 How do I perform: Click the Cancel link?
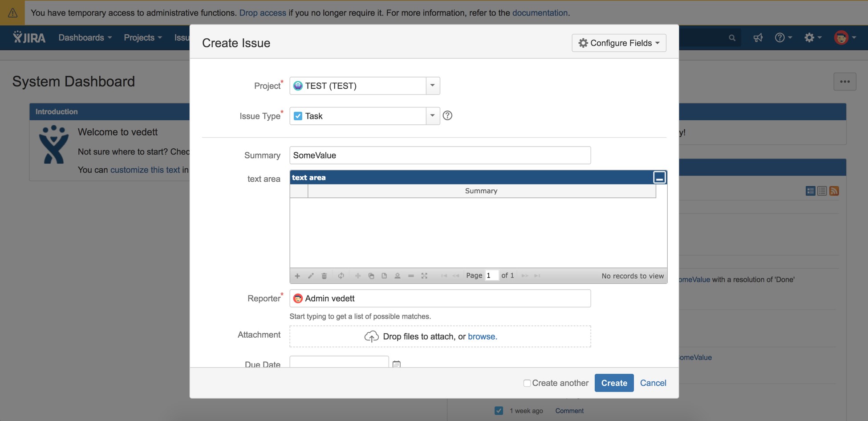tap(653, 383)
